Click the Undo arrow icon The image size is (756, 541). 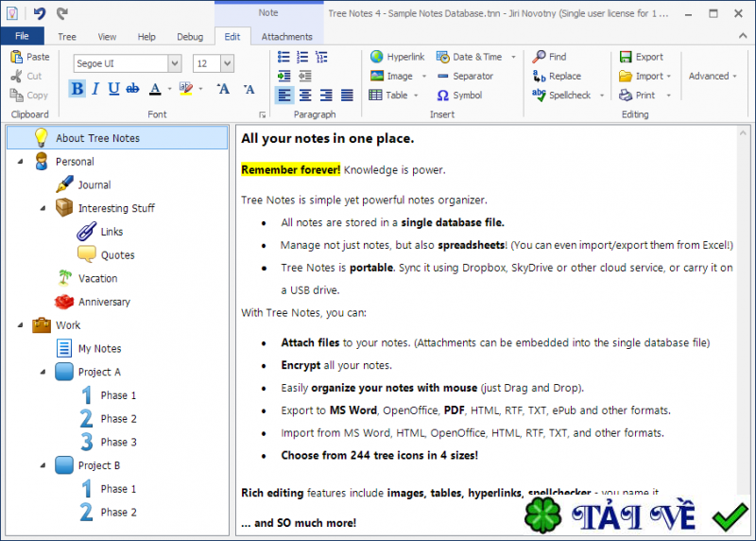39,13
